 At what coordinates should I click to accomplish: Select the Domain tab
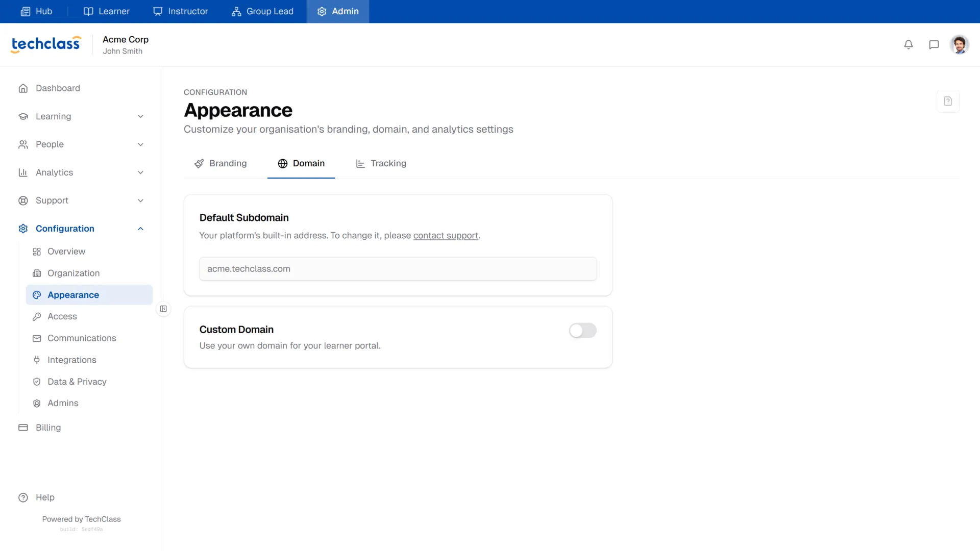pyautogui.click(x=301, y=164)
